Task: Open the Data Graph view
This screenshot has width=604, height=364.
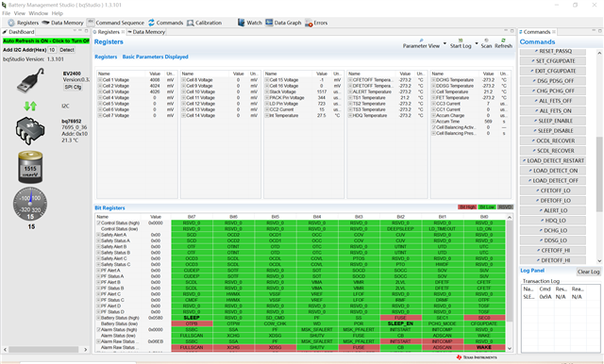Action: tap(283, 23)
